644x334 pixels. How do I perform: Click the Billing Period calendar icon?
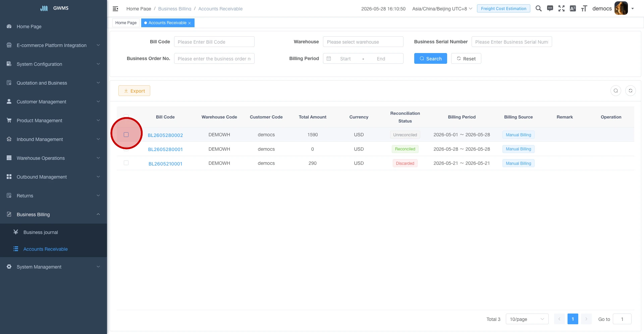pyautogui.click(x=329, y=59)
